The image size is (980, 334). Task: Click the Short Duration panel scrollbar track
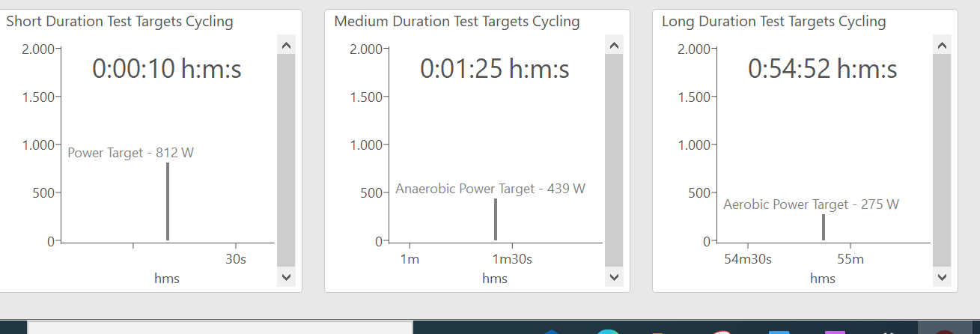click(286, 160)
